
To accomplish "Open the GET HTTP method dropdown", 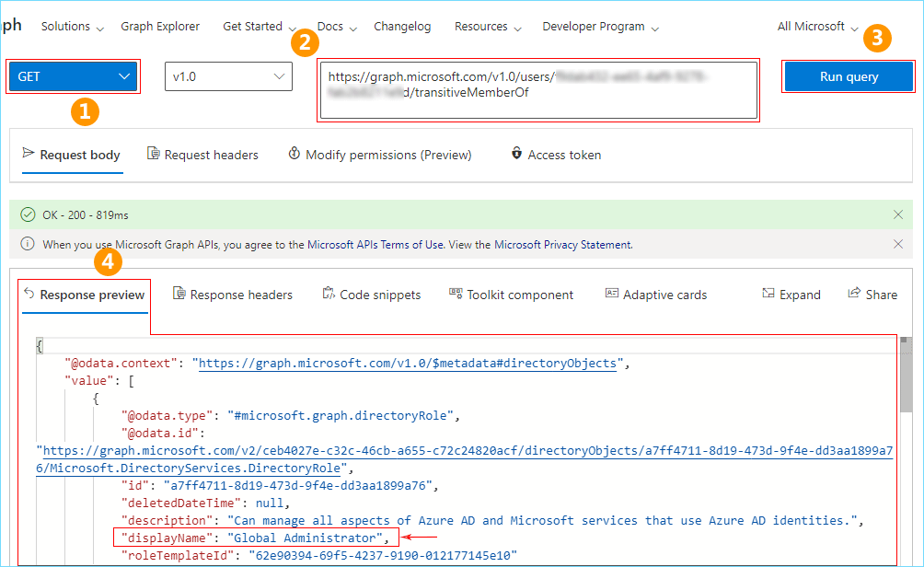I will (x=75, y=76).
